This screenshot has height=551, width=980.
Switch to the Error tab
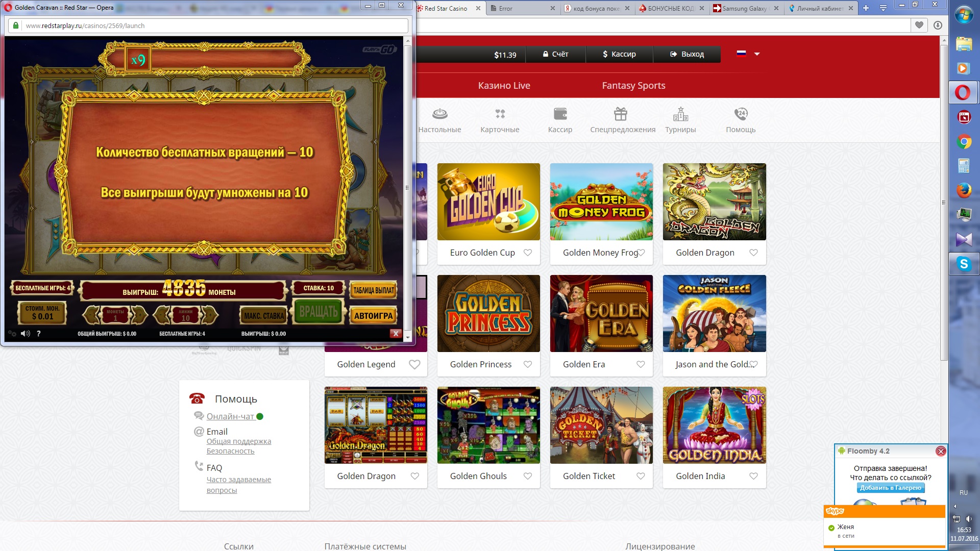click(x=521, y=9)
